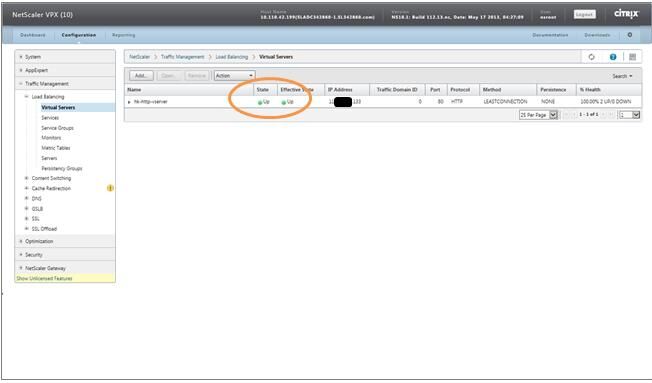Open the Action dropdown
The width and height of the screenshot is (652, 383).
pos(235,76)
